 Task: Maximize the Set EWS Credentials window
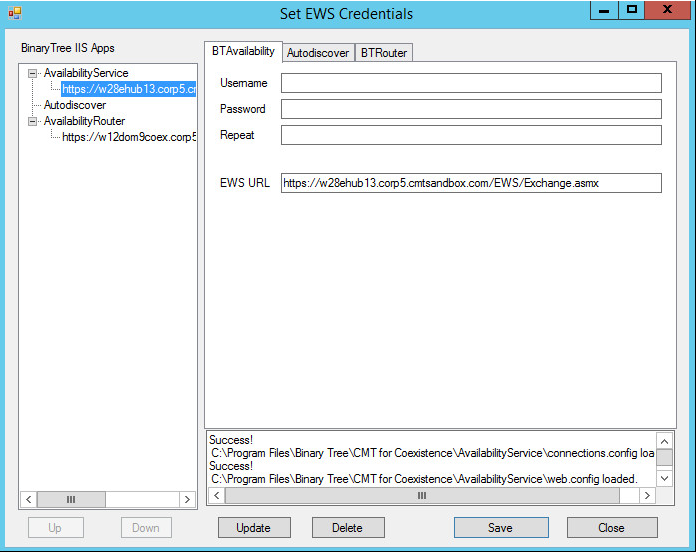(631, 10)
